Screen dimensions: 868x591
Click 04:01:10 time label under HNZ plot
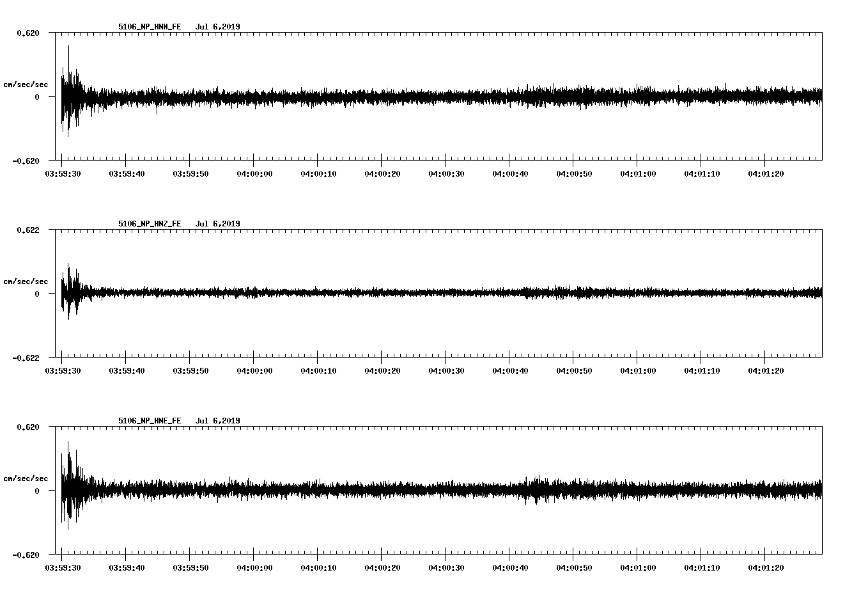pos(702,370)
